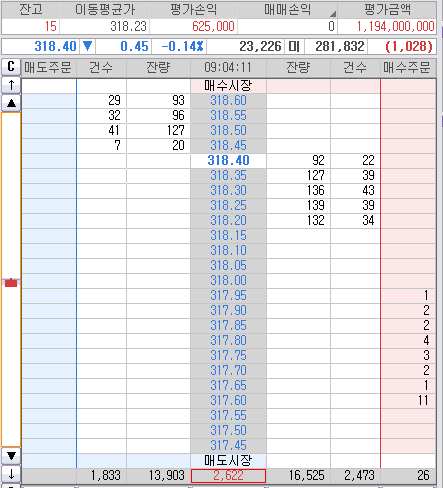This screenshot has width=443, height=488.
Task: Select price 318.45 in the ladder
Action: click(228, 146)
